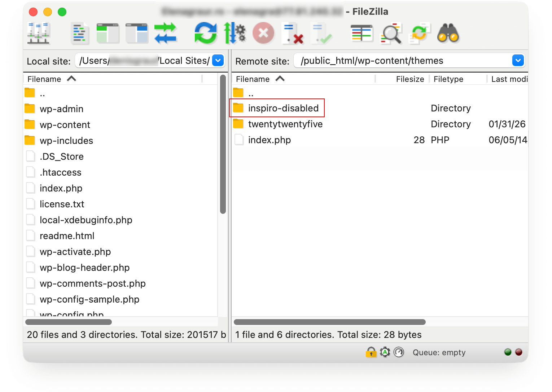The image size is (552, 392).
Task: Select the local index.php file
Action: 121,188
